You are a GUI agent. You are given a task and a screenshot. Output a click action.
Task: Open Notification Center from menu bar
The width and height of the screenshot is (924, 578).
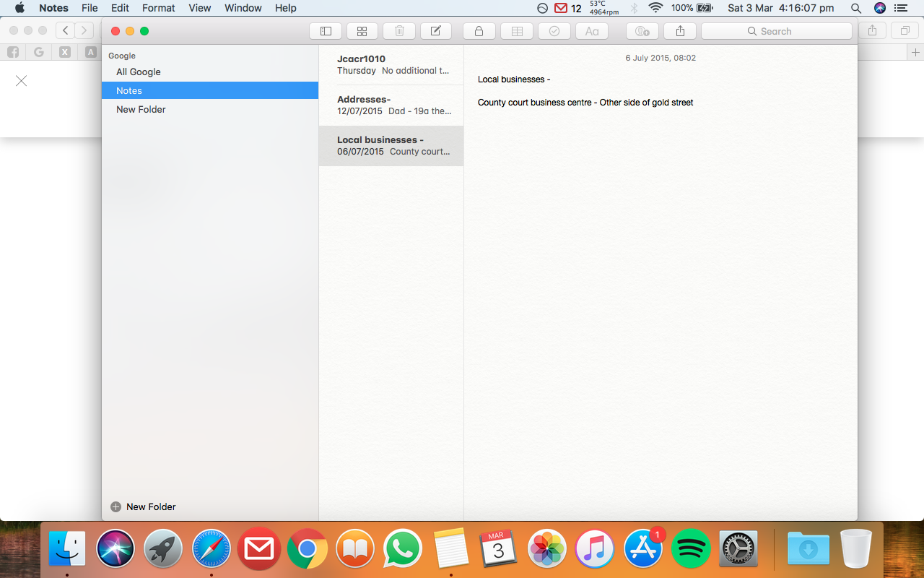900,8
